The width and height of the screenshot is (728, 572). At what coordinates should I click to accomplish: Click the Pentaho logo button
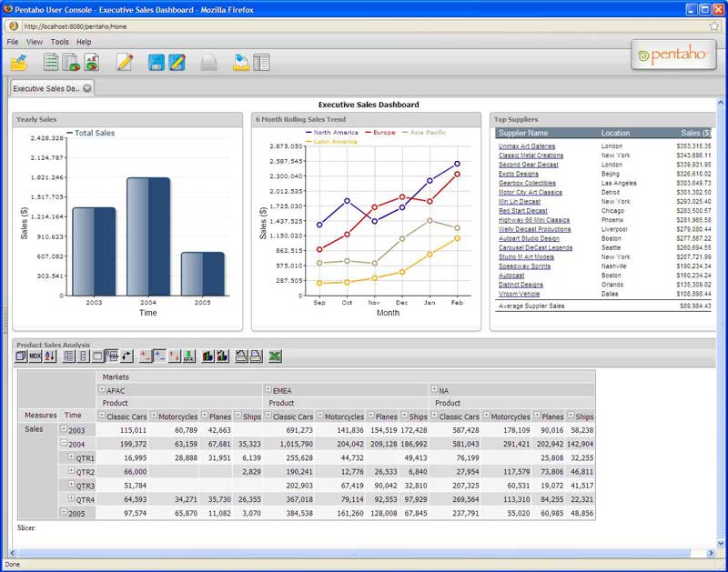pyautogui.click(x=673, y=55)
